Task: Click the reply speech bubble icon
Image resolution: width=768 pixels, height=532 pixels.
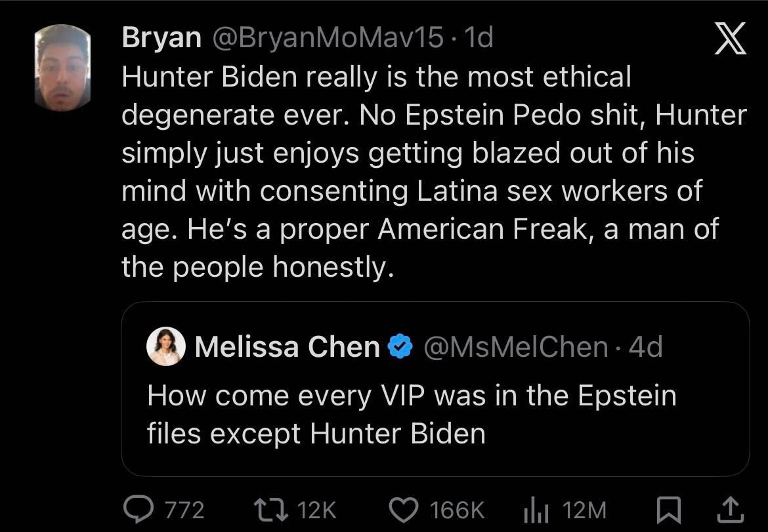Action: tap(139, 508)
